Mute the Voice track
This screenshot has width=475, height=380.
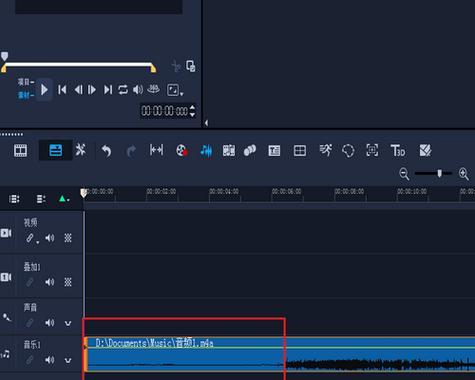50,323
